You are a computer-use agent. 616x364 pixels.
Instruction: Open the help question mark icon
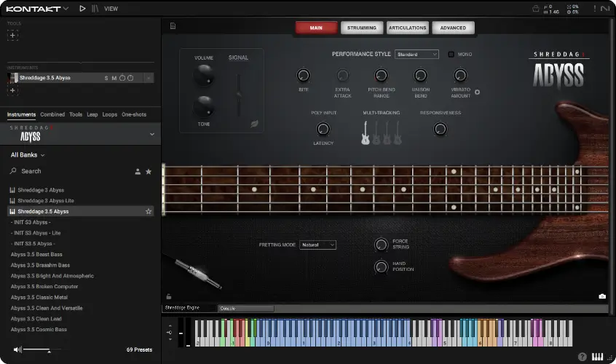coord(582,357)
